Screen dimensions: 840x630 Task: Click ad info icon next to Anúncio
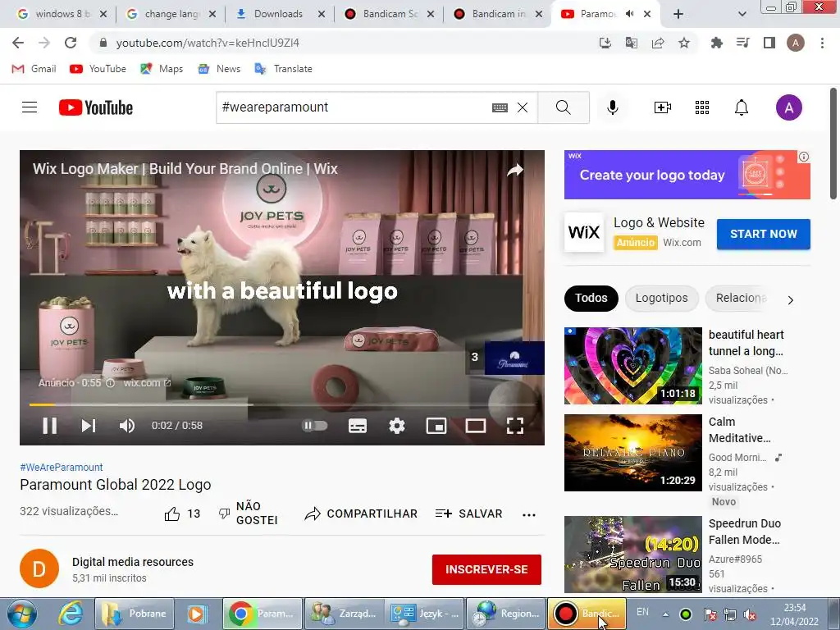tap(111, 383)
